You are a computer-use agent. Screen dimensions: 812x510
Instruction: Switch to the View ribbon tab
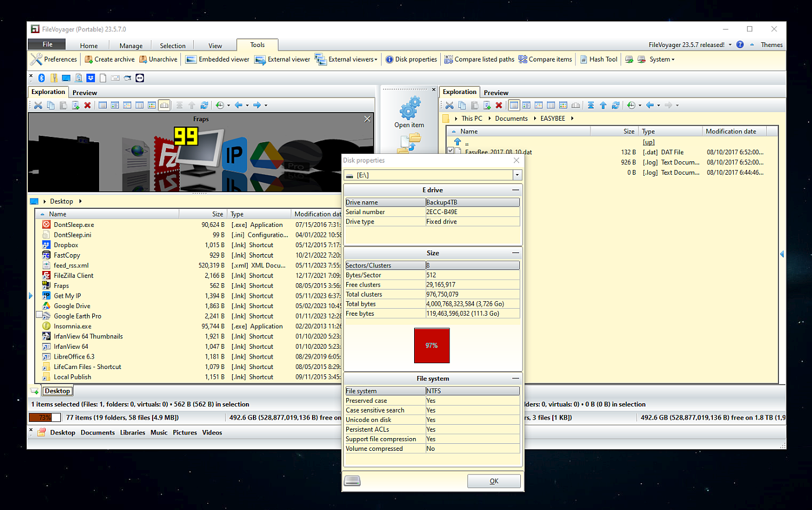click(215, 45)
